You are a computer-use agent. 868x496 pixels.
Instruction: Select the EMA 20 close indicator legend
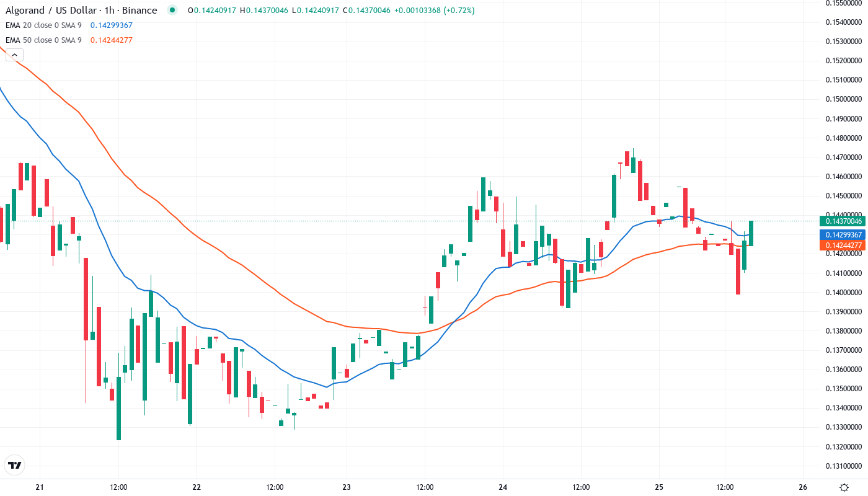tap(43, 25)
